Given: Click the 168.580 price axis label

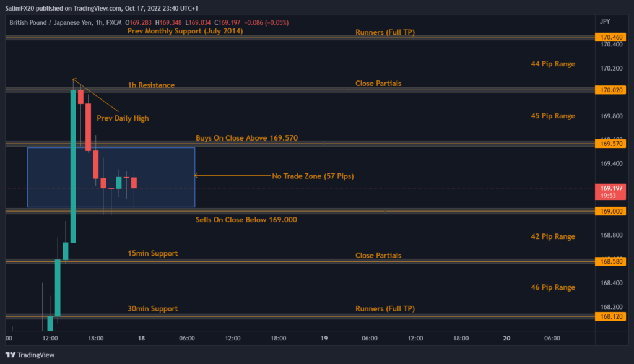Looking at the screenshot, I should (x=612, y=262).
